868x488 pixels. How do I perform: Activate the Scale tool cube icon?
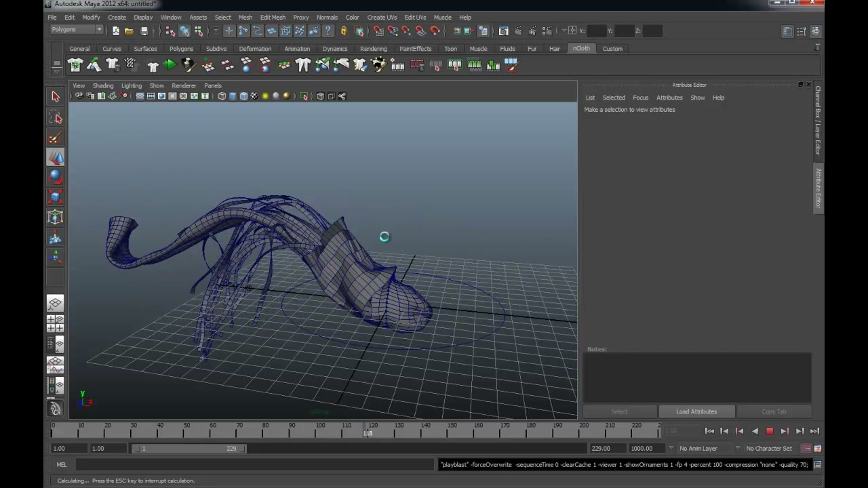click(x=56, y=197)
